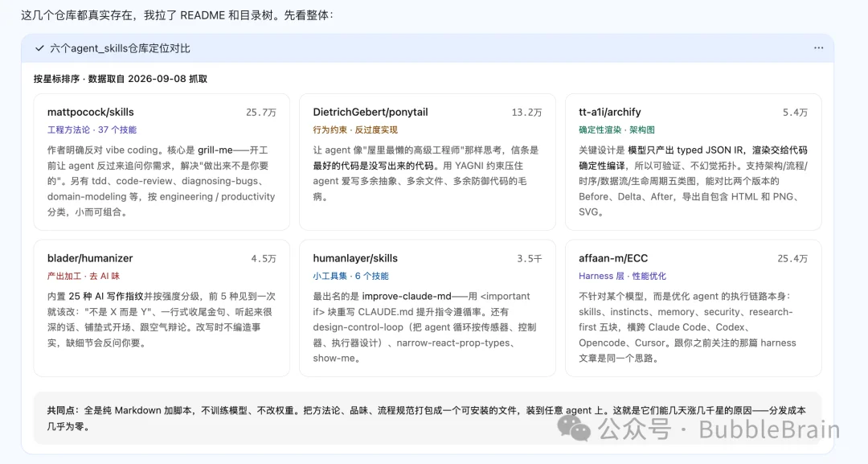This screenshot has height=464, width=868.
Task: Open the humanlayer/skills card title
Action: [x=355, y=258]
